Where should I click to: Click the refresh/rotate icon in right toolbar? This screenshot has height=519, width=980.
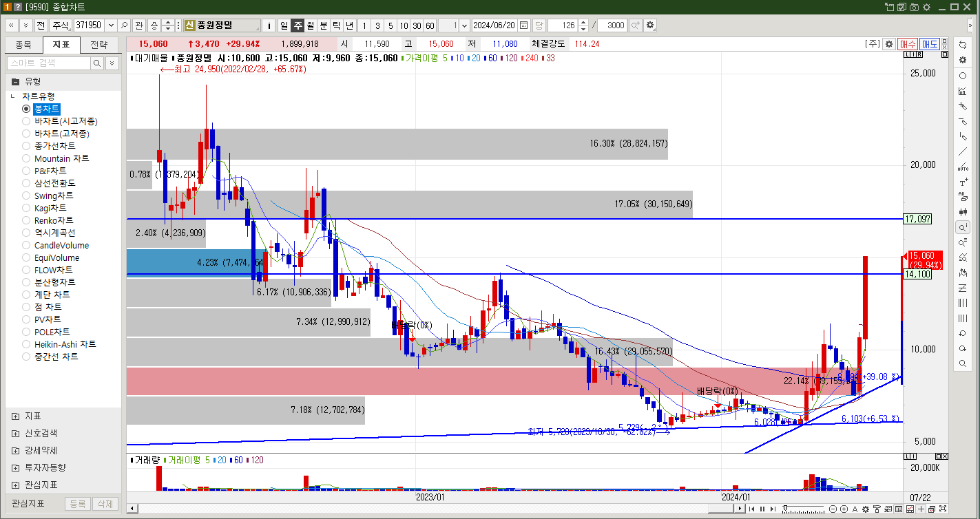coord(963,44)
